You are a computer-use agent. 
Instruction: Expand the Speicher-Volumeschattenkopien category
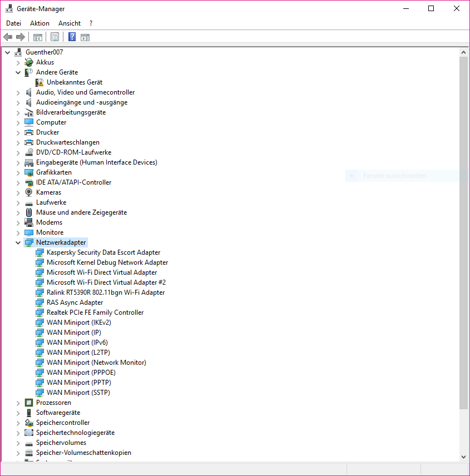tap(18, 453)
